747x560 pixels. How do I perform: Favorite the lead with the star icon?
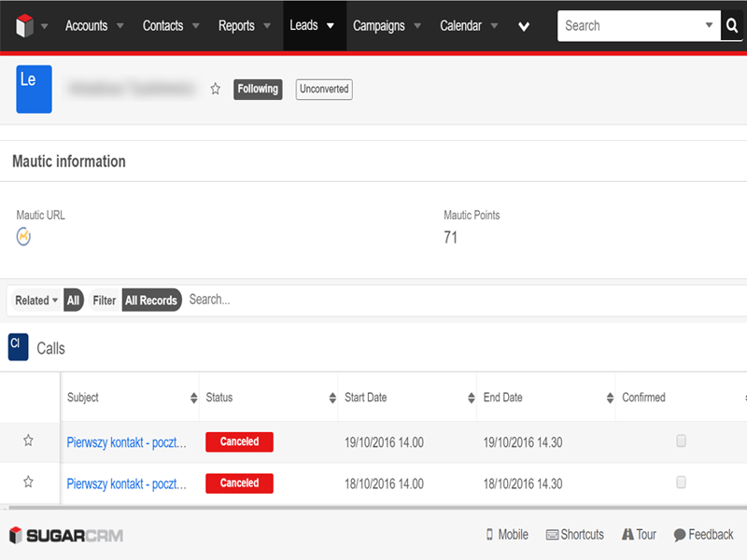[216, 89]
